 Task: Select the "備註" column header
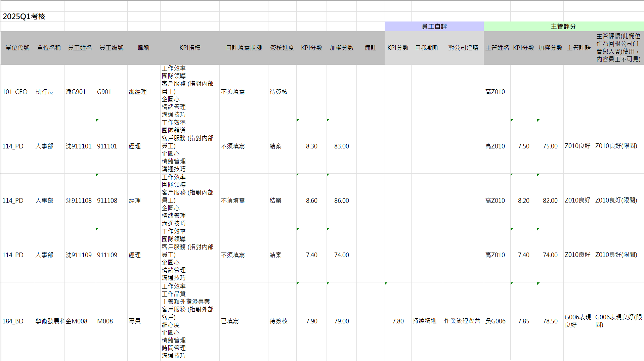click(370, 48)
